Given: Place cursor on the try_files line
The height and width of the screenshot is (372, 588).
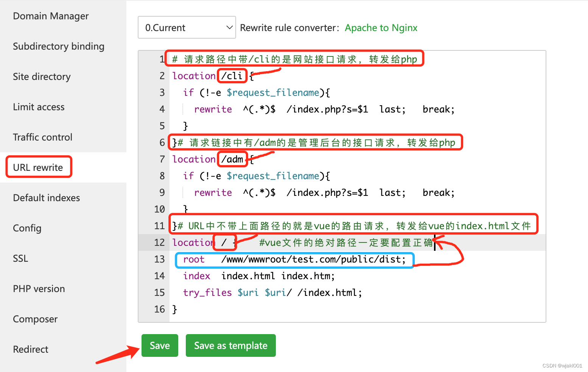Looking at the screenshot, I should (x=272, y=292).
